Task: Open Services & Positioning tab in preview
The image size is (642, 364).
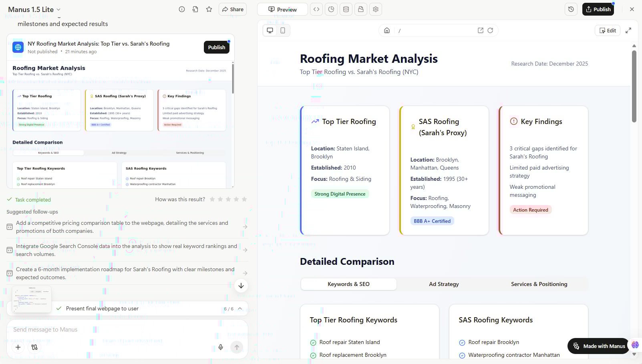Action: [539, 284]
